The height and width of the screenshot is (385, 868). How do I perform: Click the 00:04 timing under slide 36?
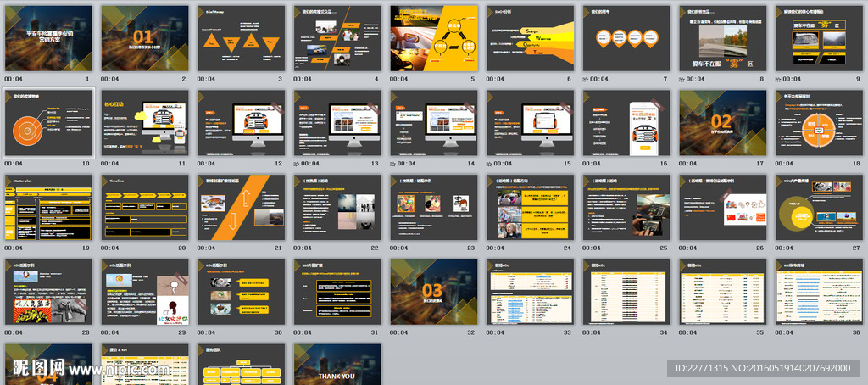(784, 333)
